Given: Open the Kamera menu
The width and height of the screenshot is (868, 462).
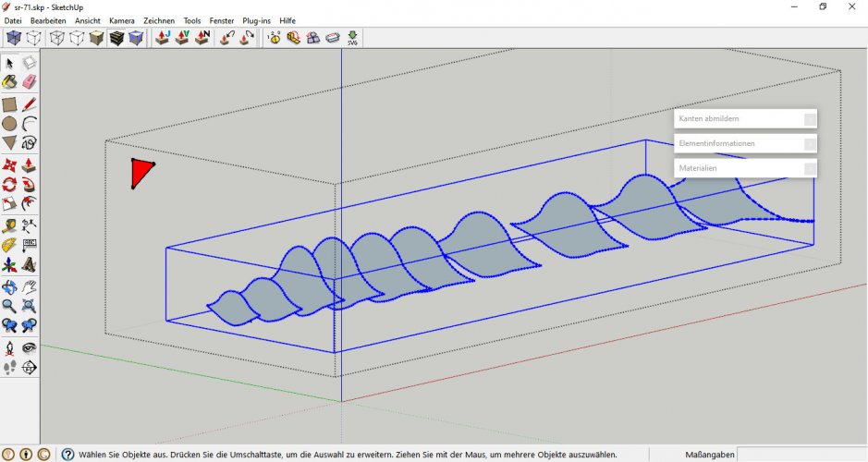Looking at the screenshot, I should (122, 20).
